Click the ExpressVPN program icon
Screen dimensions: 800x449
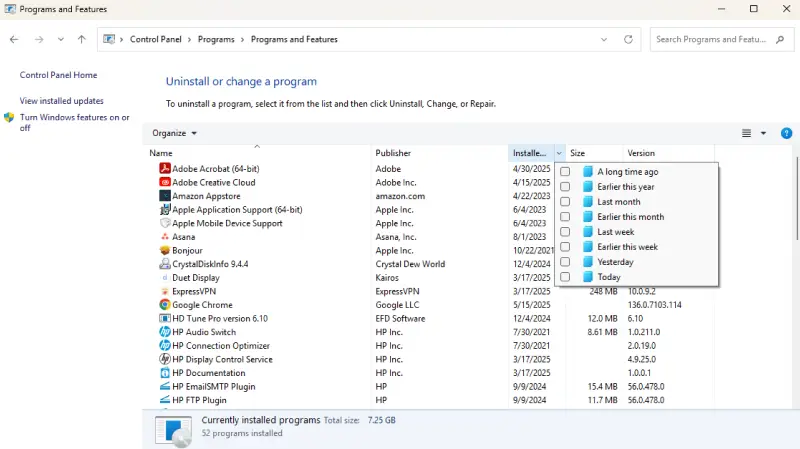165,291
